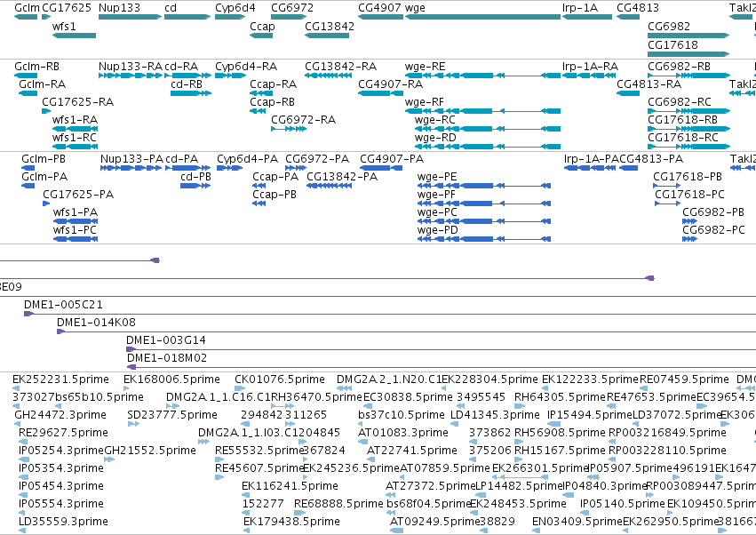Select the Cyp6d4 gene glyph
The height and width of the screenshot is (535, 756).
pos(230,17)
